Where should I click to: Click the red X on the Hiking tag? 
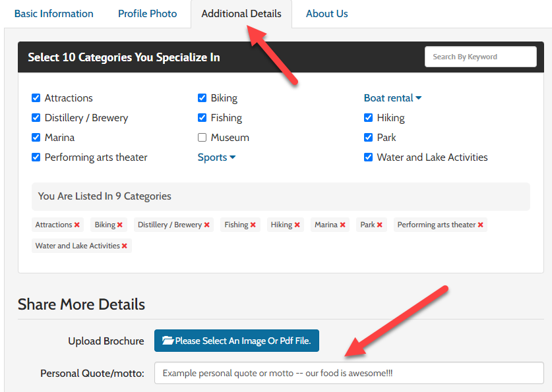click(297, 225)
